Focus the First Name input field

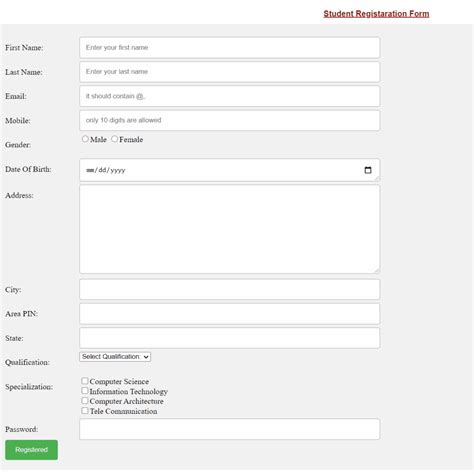229,48
